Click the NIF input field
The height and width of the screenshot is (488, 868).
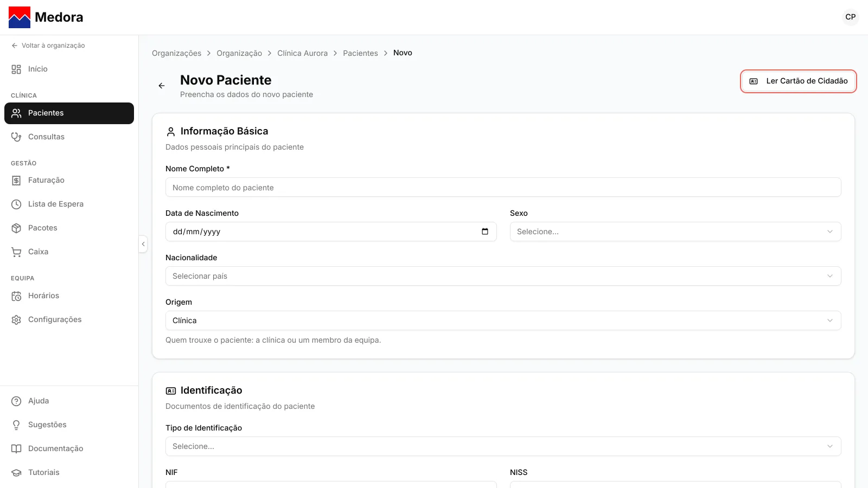331,484
